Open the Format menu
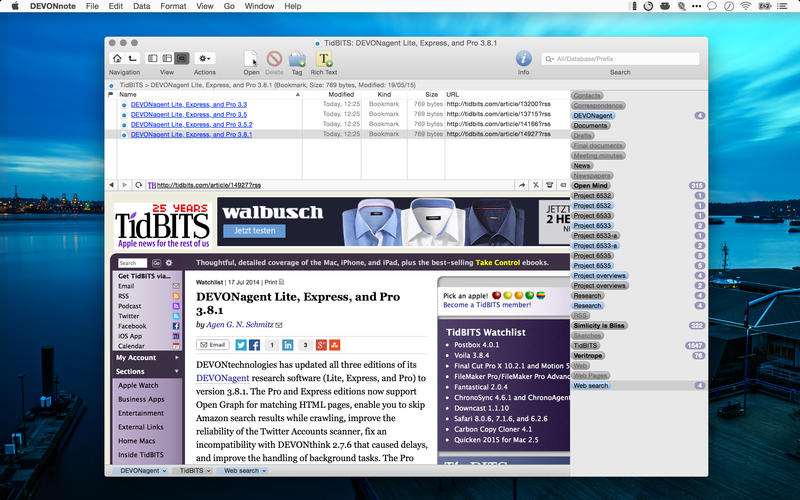This screenshot has width=800, height=500. coord(173,6)
